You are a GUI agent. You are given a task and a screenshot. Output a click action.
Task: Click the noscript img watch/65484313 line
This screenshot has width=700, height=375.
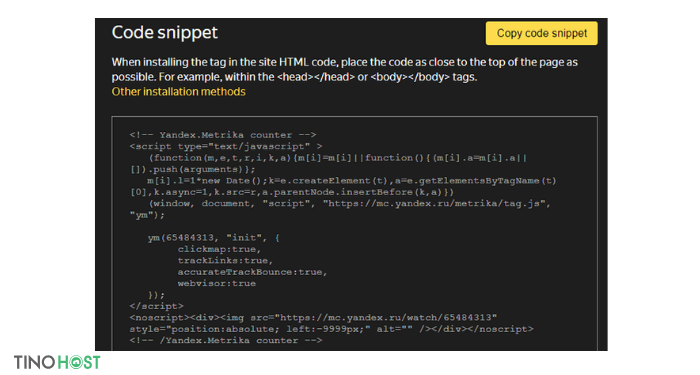313,318
